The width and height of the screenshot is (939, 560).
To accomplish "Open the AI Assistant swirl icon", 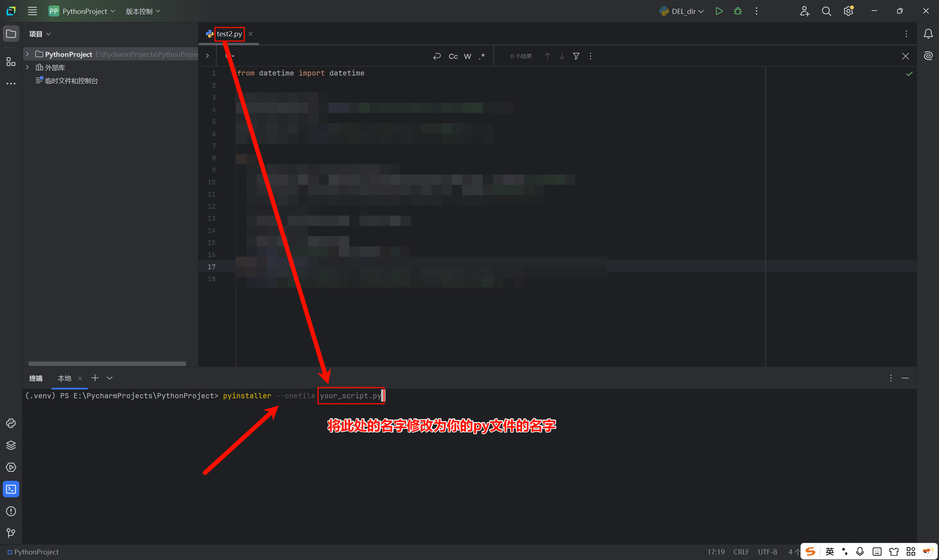I will point(928,56).
